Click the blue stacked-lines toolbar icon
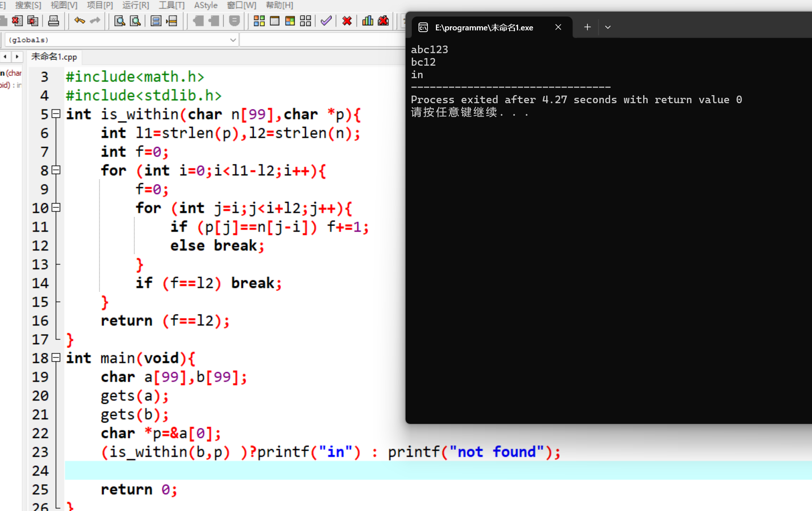 (x=156, y=21)
